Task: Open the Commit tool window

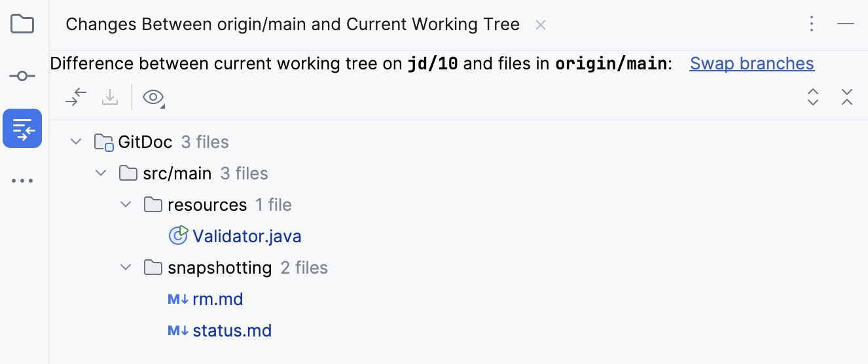Action: tap(22, 77)
